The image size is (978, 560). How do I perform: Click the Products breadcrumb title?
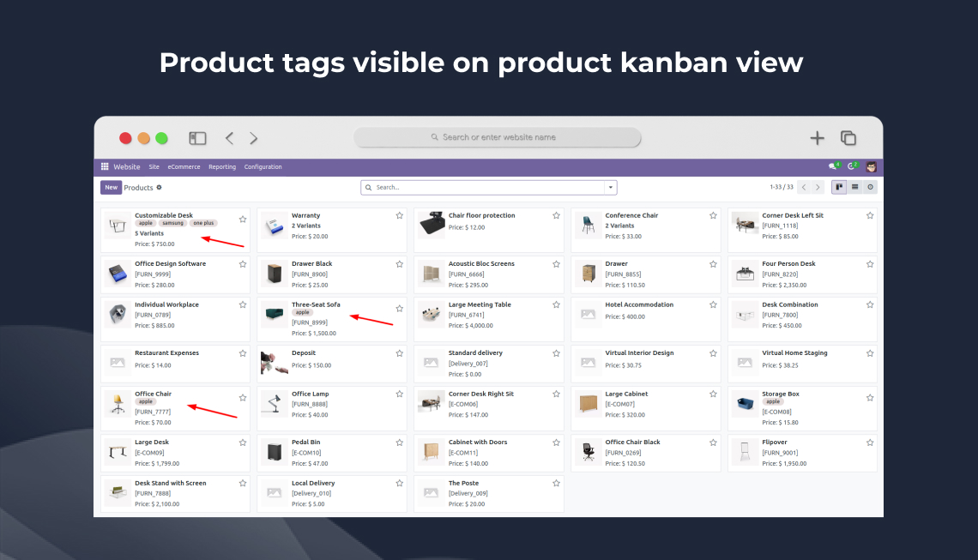(x=138, y=187)
